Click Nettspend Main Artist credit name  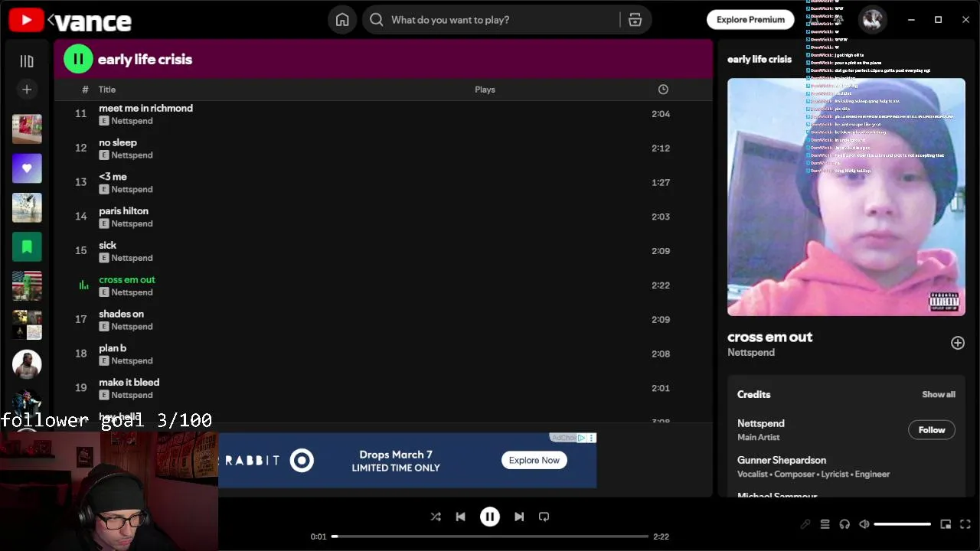coord(760,423)
